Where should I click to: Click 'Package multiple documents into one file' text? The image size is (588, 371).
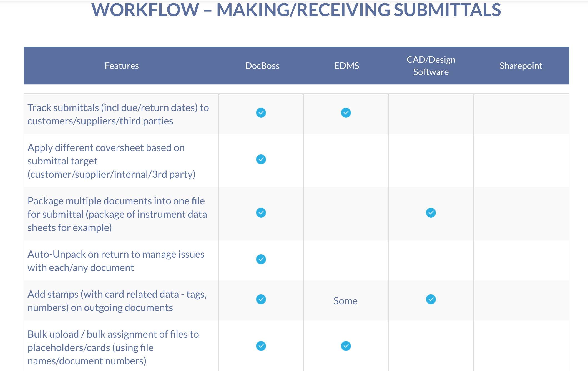116,201
